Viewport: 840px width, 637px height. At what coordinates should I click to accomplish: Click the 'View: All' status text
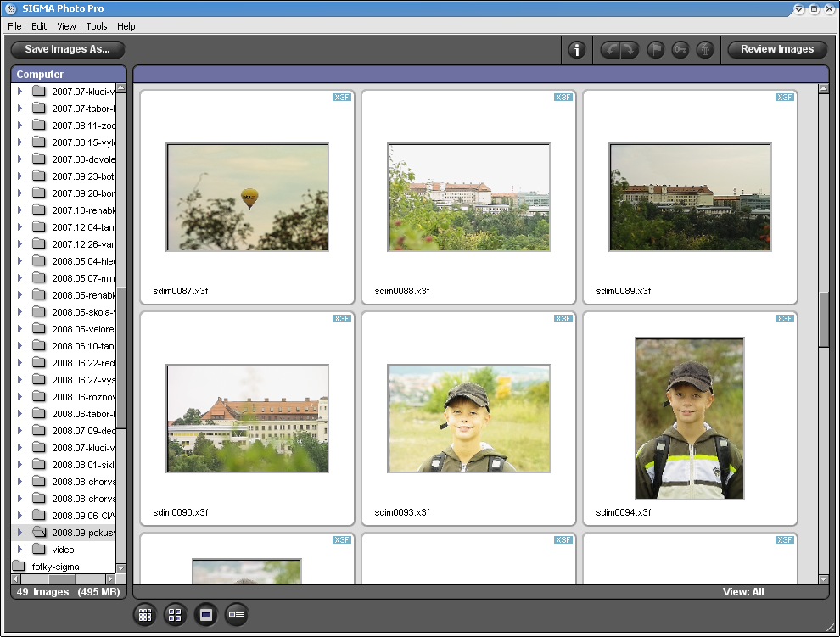(x=743, y=592)
